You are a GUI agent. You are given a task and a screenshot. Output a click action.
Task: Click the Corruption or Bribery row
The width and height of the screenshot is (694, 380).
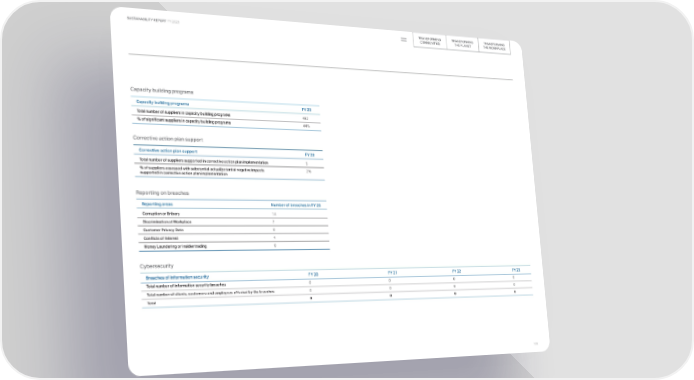coord(233,214)
